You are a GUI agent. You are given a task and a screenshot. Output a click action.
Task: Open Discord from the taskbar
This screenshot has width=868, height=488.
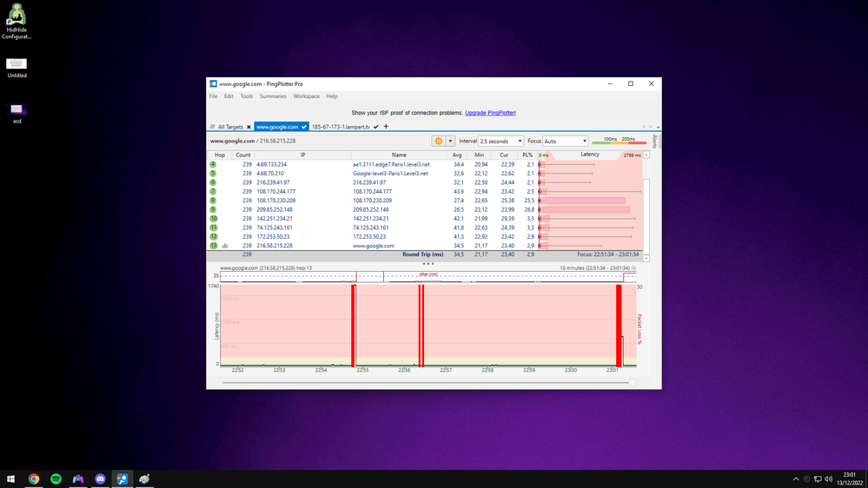point(100,478)
